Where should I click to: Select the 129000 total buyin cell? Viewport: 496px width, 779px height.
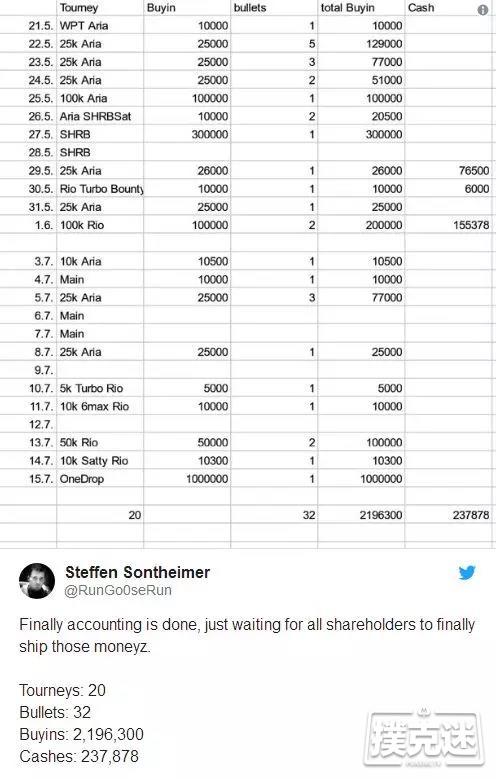coord(361,44)
